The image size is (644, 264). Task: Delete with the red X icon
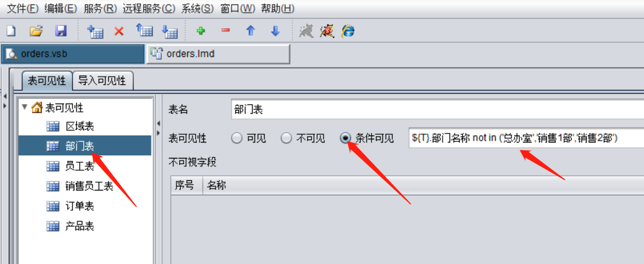click(119, 31)
